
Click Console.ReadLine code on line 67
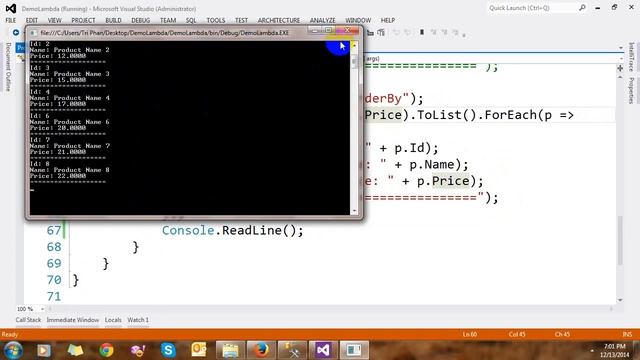(233, 230)
